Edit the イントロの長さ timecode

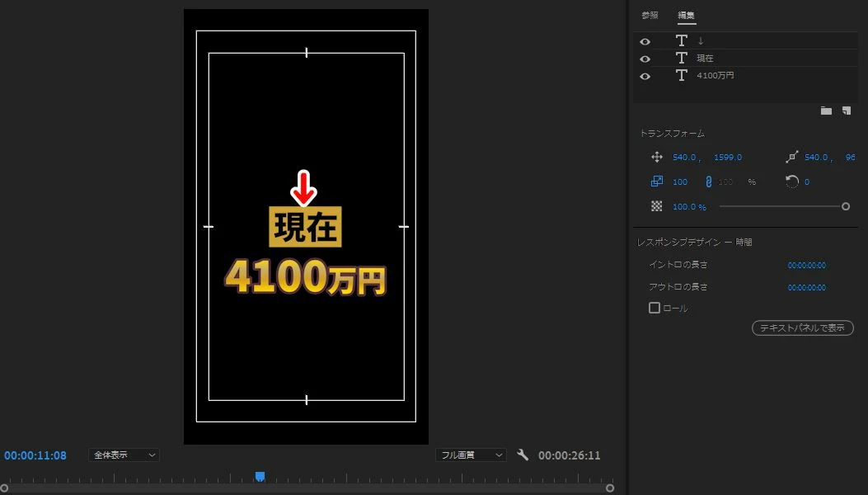click(806, 266)
